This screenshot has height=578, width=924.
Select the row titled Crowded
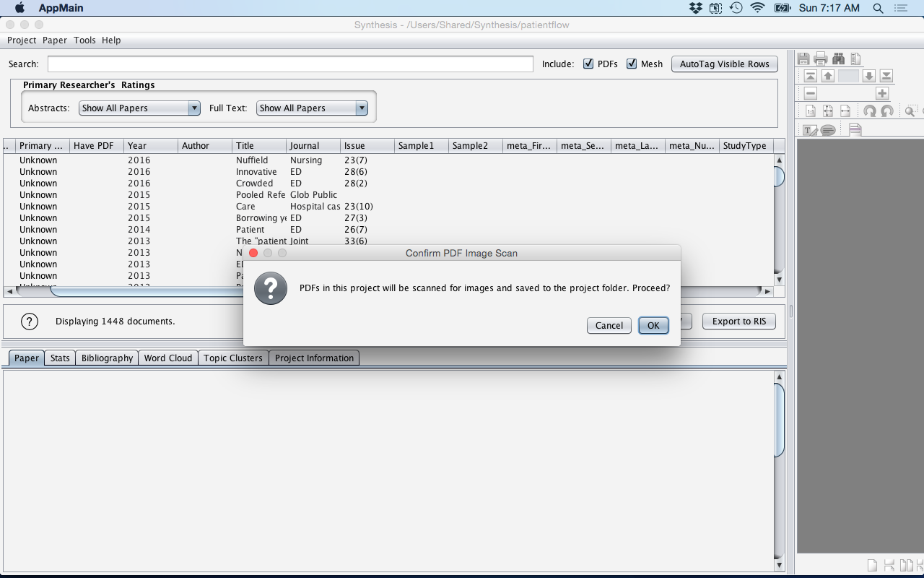(388, 184)
